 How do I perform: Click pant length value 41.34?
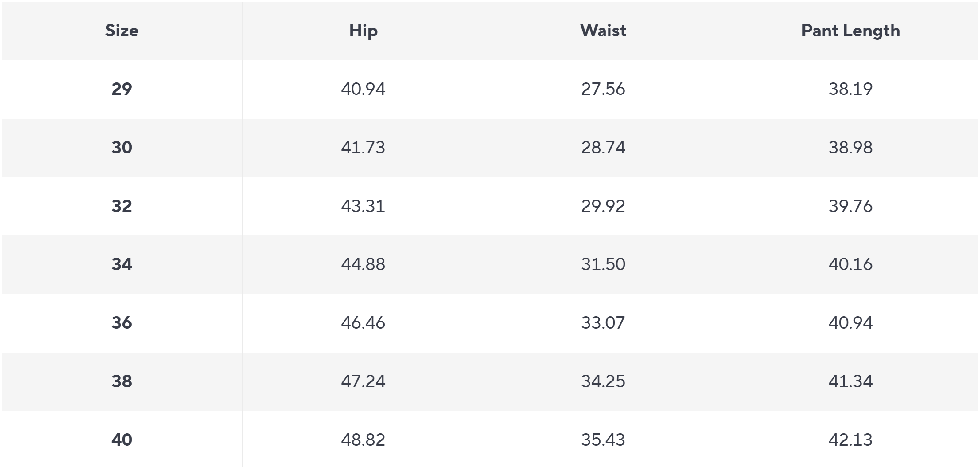coord(850,381)
